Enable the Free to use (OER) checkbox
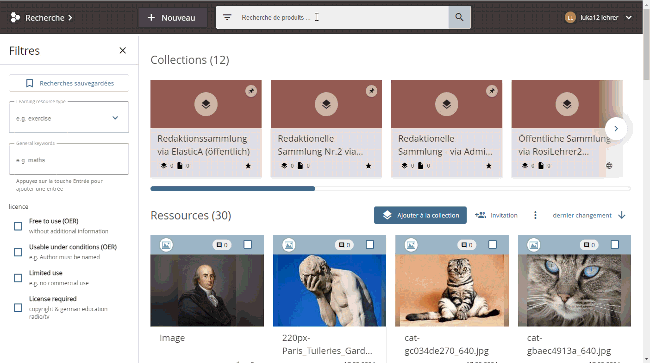The height and width of the screenshot is (363, 650). (x=18, y=226)
